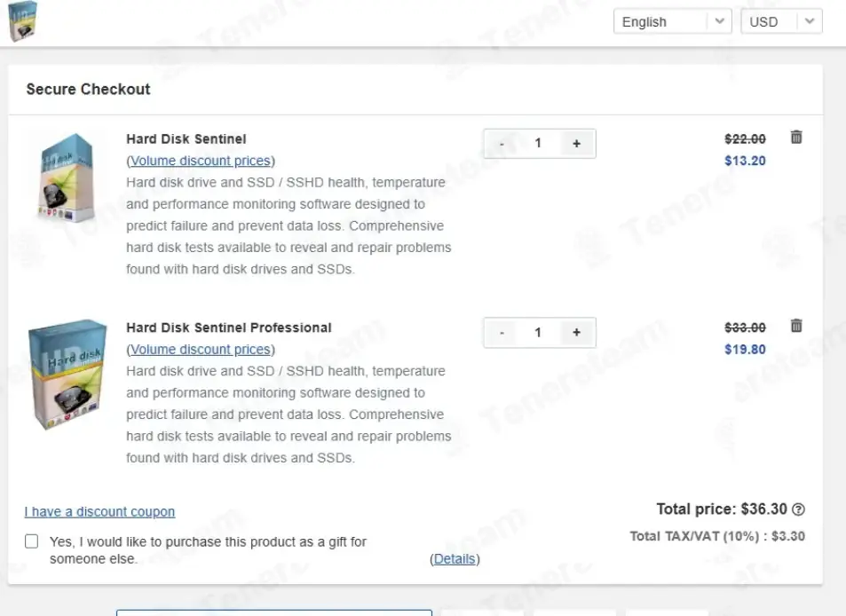Delete Hard Disk Sentinel from cart
Image resolution: width=846 pixels, height=616 pixels.
coord(796,138)
